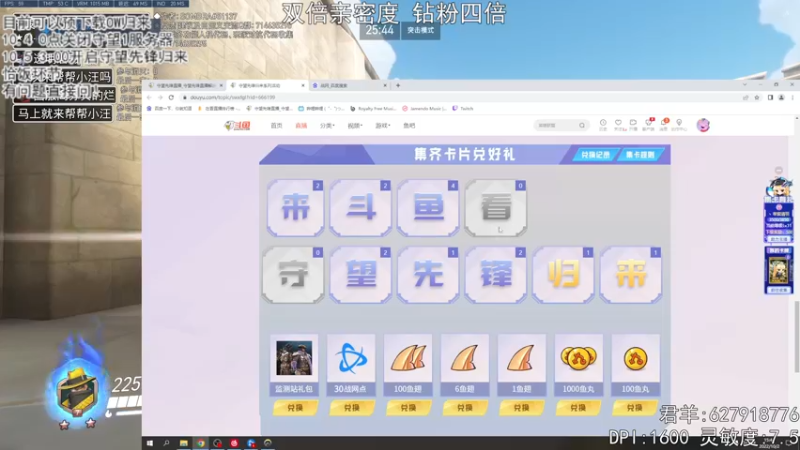Click 兑换 under 6鱼翅 prize
800x450 pixels.
pyautogui.click(x=465, y=408)
